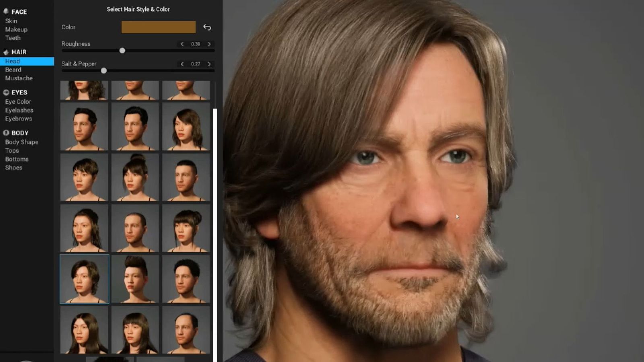Click the EYES section icon
This screenshot has height=362, width=644.
point(6,93)
